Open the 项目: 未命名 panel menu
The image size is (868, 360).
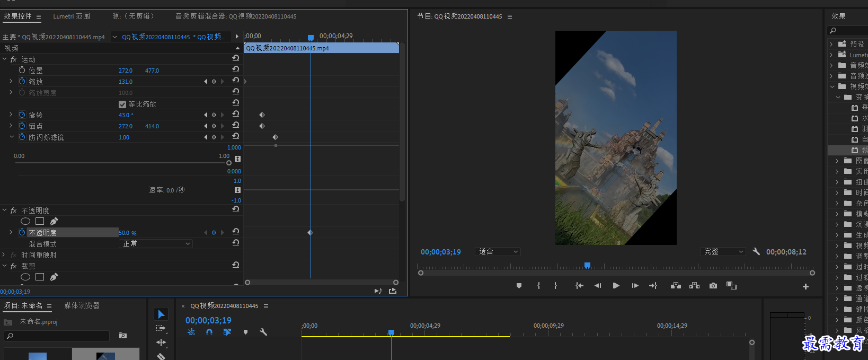click(49, 306)
